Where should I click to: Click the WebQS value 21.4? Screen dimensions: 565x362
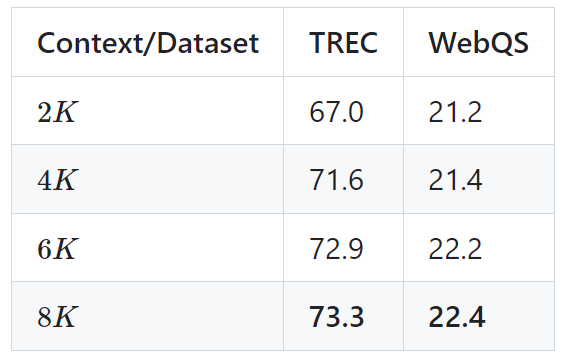455,180
